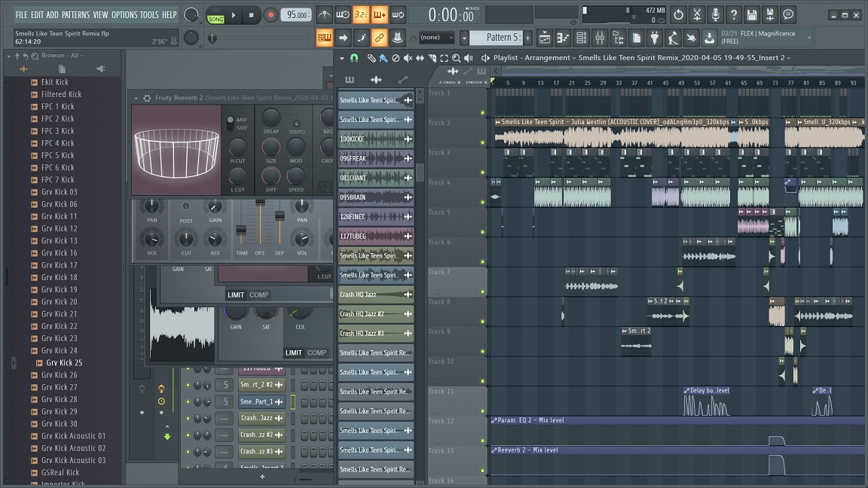Image resolution: width=868 pixels, height=488 pixels.
Task: Open the Insert 2 clip name dropdown
Action: [788, 58]
